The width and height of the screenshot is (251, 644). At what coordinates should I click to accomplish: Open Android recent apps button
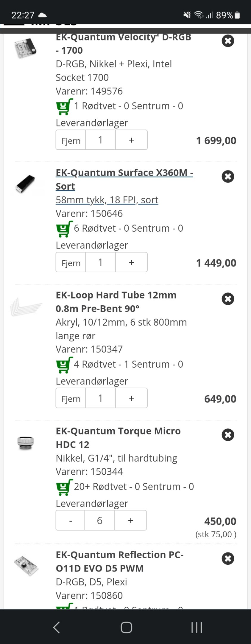[197, 627]
